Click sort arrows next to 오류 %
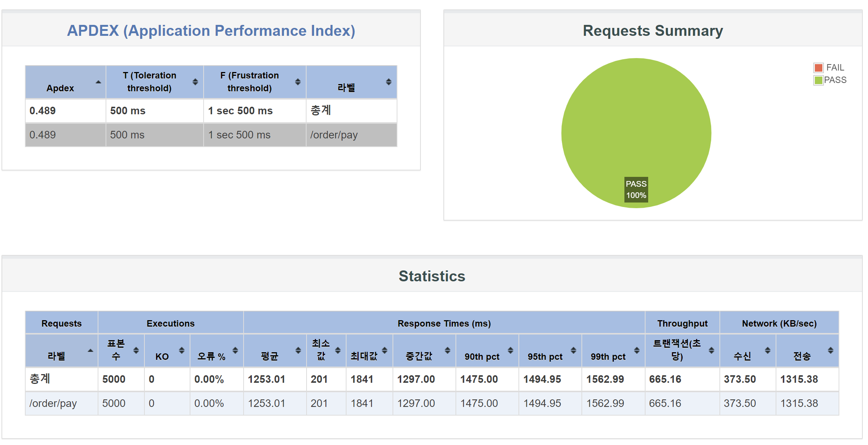 (x=235, y=350)
